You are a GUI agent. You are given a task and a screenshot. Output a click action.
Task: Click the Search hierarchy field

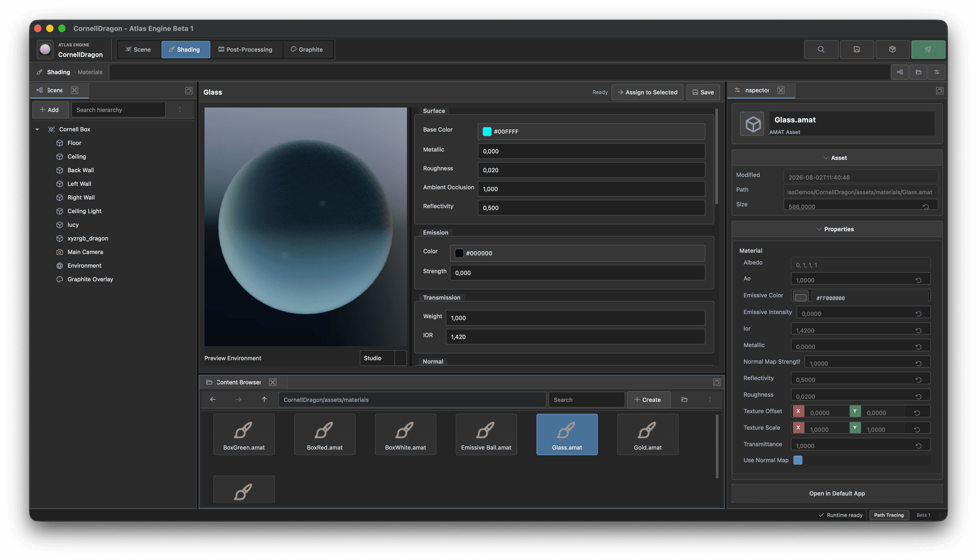click(x=119, y=110)
